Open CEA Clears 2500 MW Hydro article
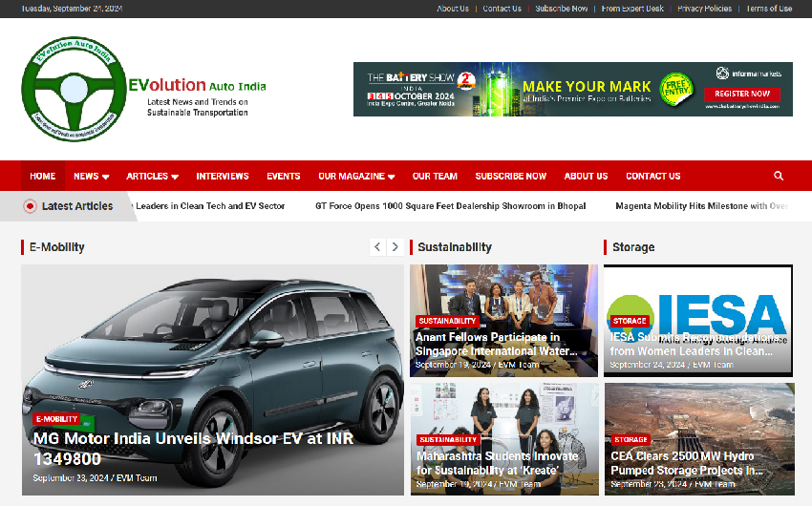Viewport: 812px width, 506px height. pyautogui.click(x=687, y=463)
